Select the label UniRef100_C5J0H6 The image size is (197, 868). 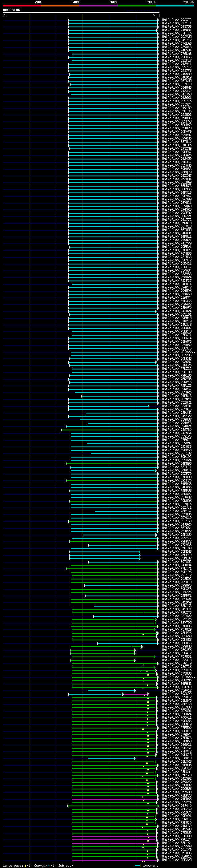[177, 118]
